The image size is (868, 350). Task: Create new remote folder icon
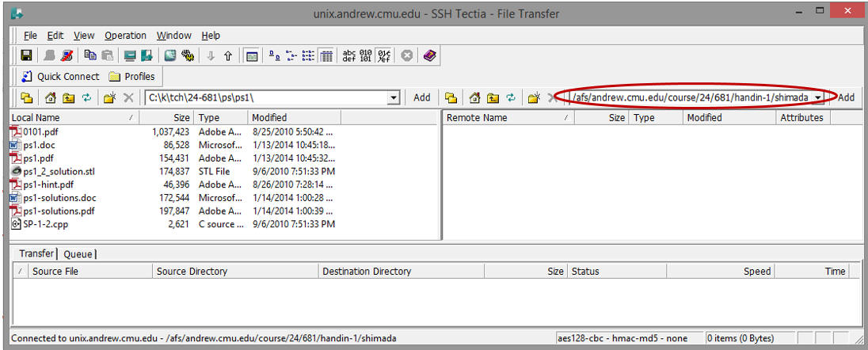tap(534, 97)
